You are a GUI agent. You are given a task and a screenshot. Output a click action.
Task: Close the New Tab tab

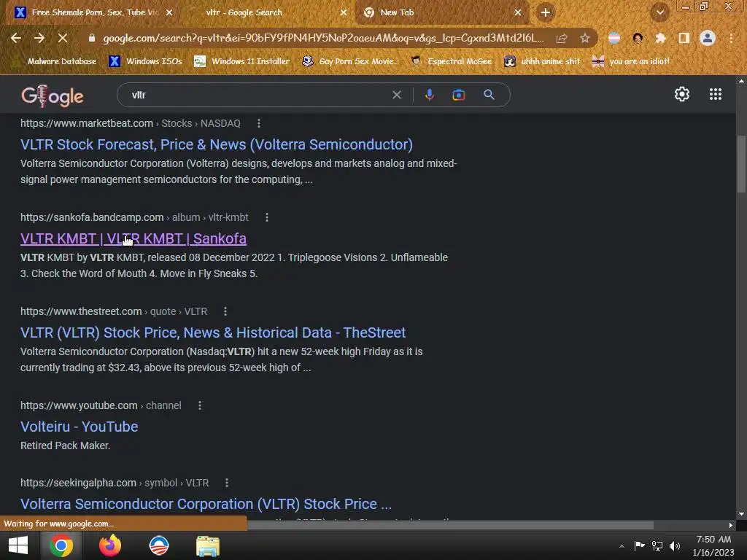click(518, 12)
